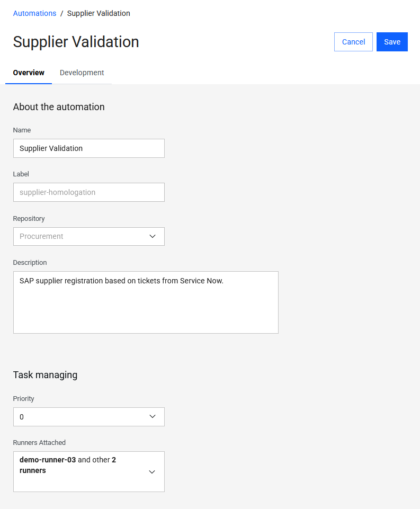
Task: Click inside the Name input field
Action: (x=88, y=148)
